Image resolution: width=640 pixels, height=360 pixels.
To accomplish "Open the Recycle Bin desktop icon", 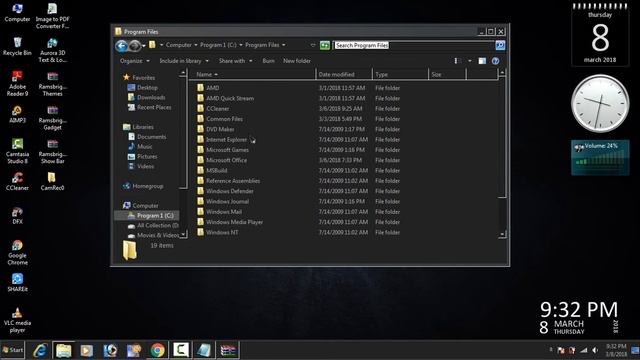I will (17, 46).
